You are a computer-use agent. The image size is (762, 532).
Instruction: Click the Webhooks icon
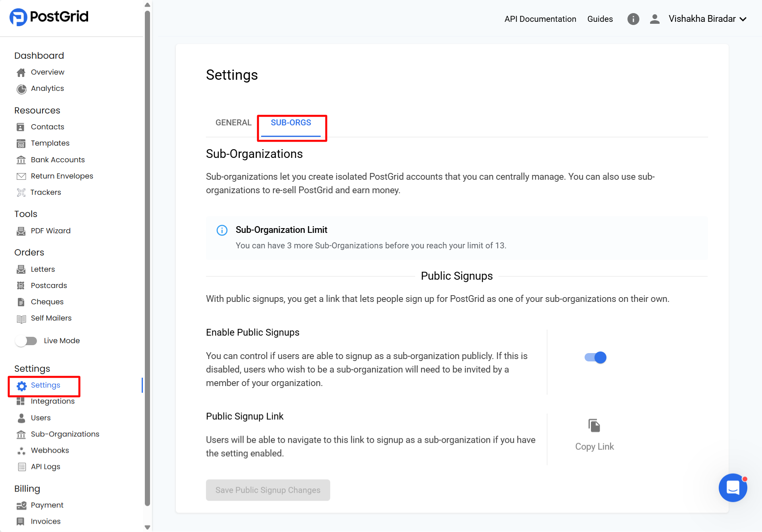21,451
